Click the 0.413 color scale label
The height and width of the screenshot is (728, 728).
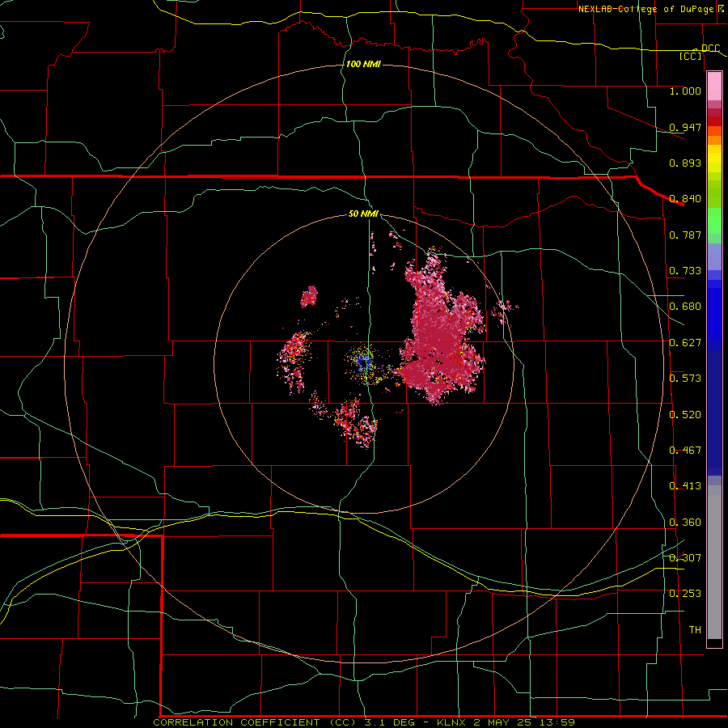[x=685, y=486]
